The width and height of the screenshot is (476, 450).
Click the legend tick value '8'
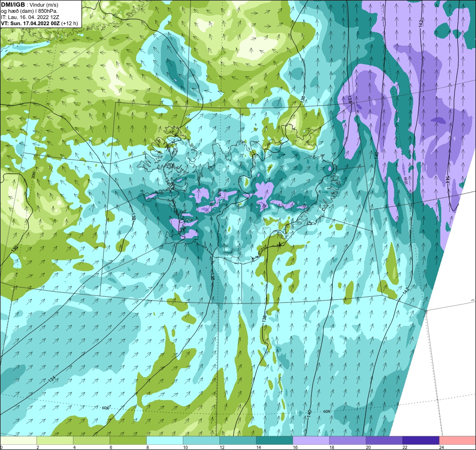(x=148, y=447)
